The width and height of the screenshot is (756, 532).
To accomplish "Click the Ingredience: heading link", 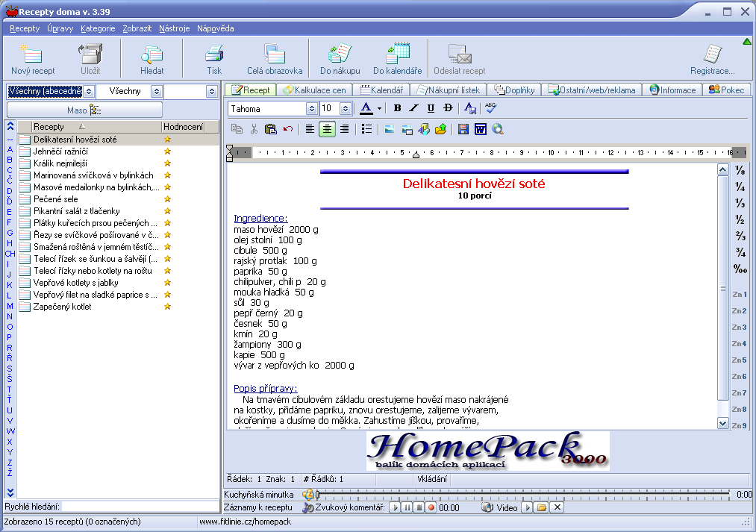I will pyautogui.click(x=260, y=219).
